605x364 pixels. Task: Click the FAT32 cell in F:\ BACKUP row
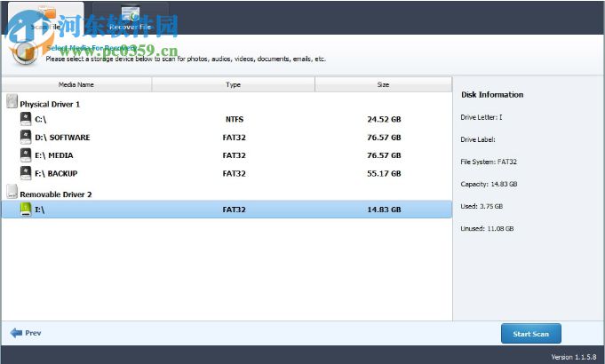pyautogui.click(x=234, y=174)
